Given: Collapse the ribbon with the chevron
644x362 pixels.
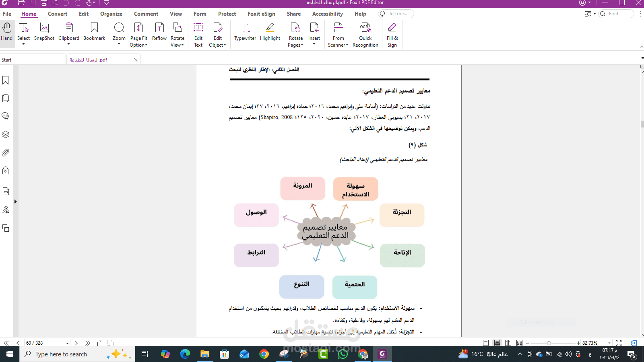Looking at the screenshot, I should pyautogui.click(x=642, y=47).
